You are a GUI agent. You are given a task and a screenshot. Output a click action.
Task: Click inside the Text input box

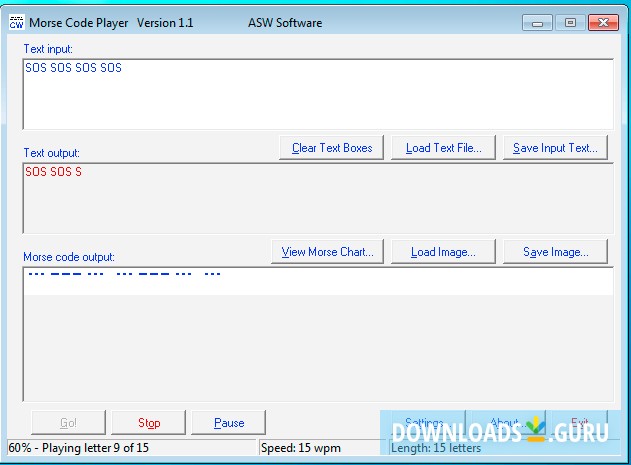pos(318,94)
